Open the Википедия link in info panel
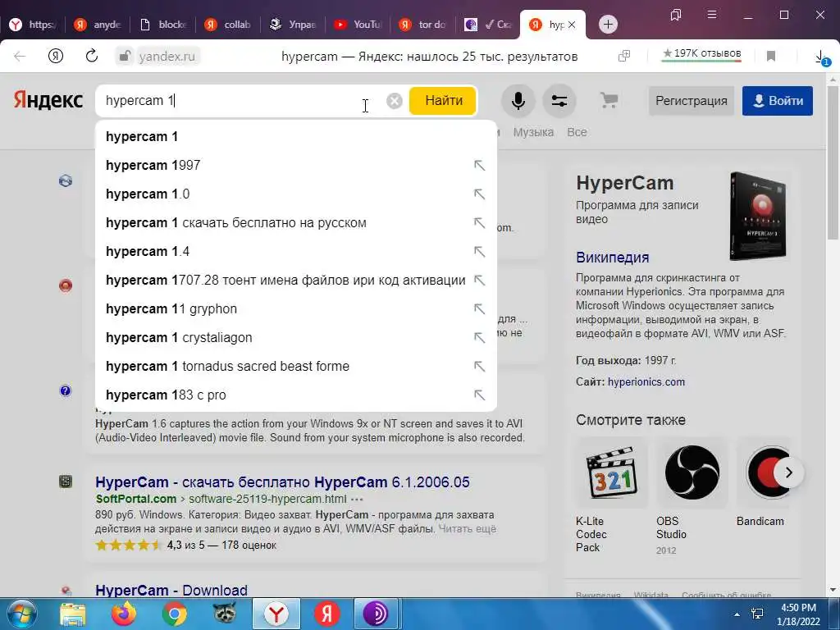The height and width of the screenshot is (630, 840). click(x=612, y=257)
